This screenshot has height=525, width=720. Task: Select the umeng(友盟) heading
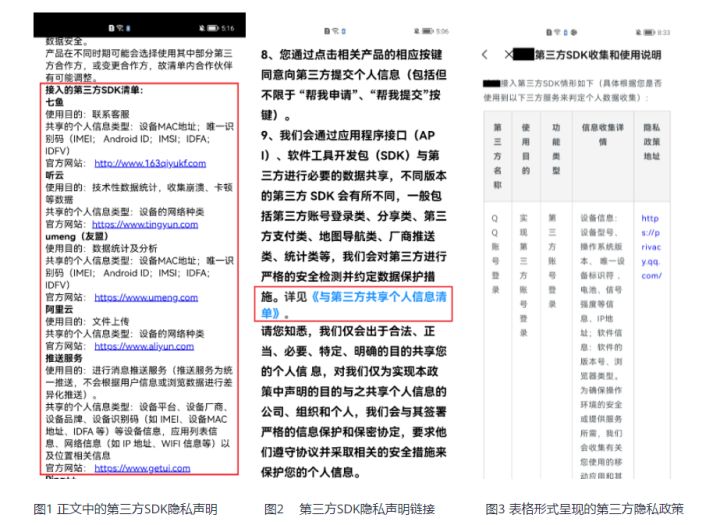coord(77,236)
